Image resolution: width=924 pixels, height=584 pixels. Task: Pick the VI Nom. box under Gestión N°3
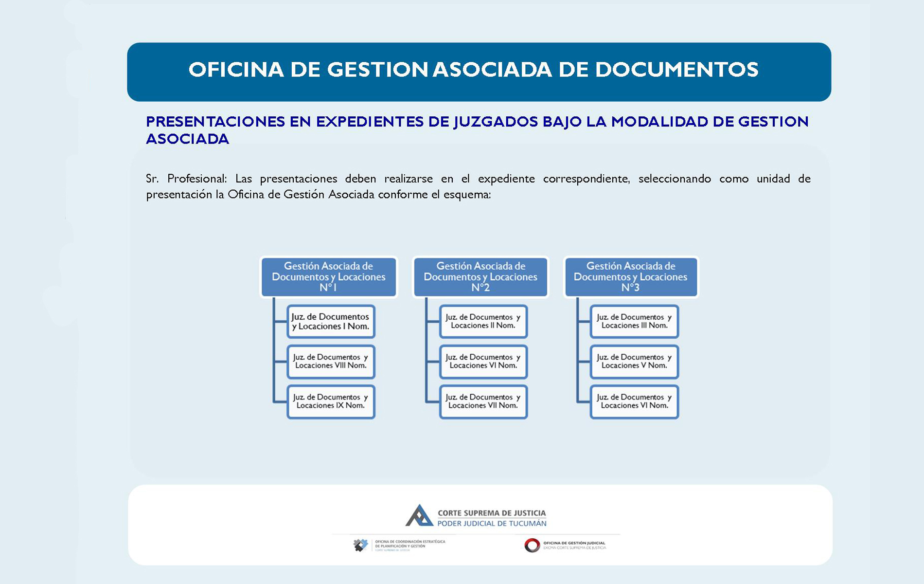634,401
